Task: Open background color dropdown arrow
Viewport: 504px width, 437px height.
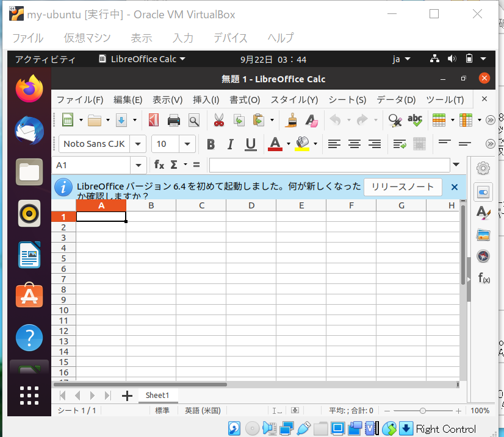Action: (x=315, y=144)
